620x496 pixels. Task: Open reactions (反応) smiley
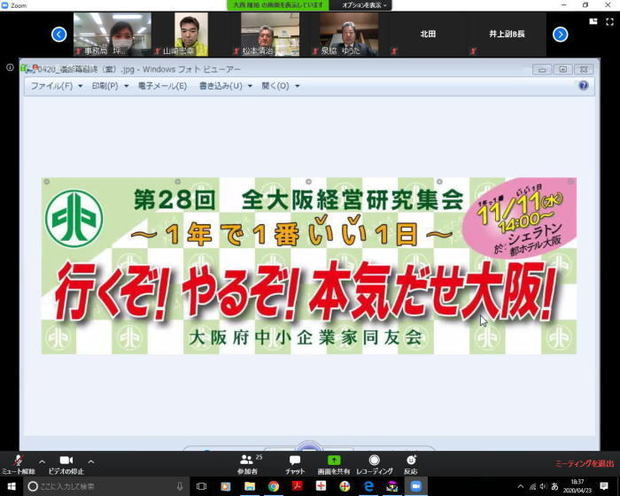pyautogui.click(x=411, y=464)
